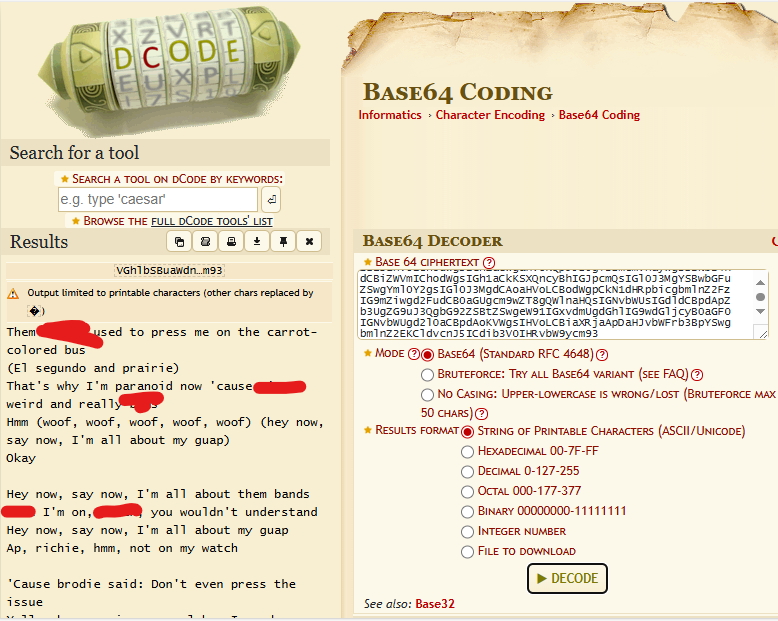
Task: Focus the keyword search field
Action: click(x=158, y=199)
